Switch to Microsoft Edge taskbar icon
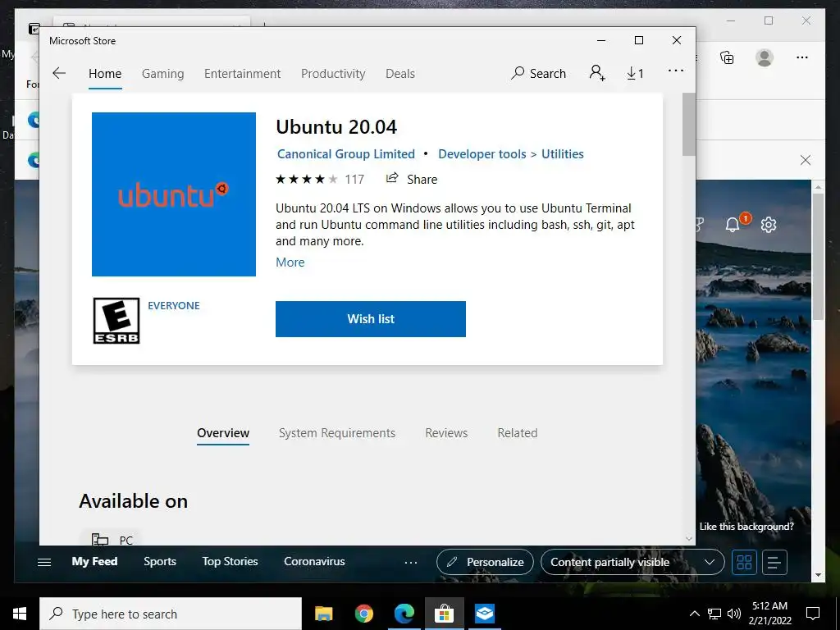This screenshot has height=630, width=840. pyautogui.click(x=404, y=614)
